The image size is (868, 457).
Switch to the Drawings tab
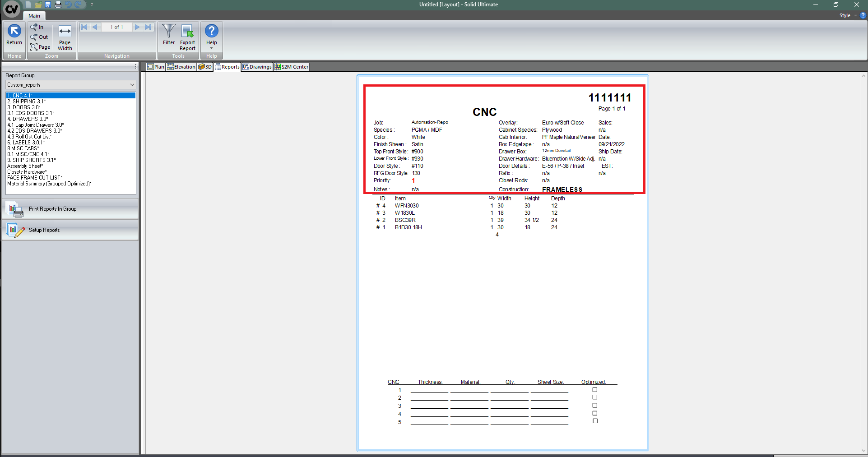257,66
